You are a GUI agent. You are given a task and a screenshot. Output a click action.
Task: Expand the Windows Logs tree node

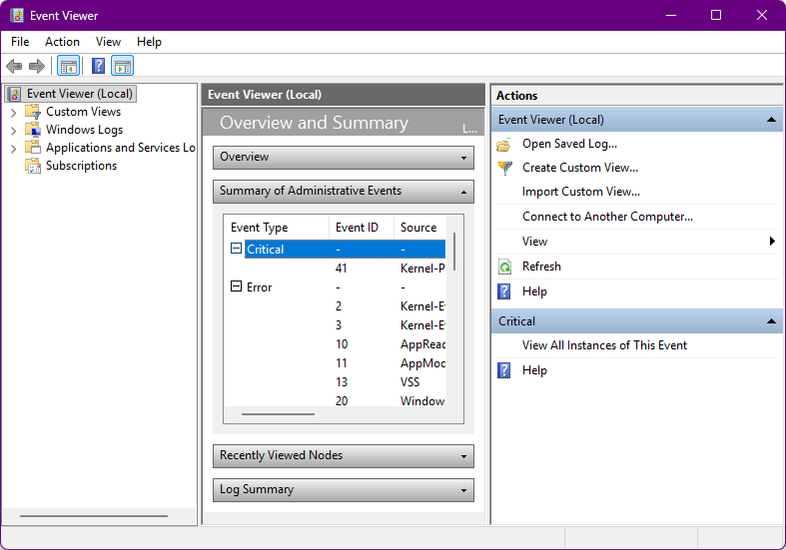tap(13, 130)
